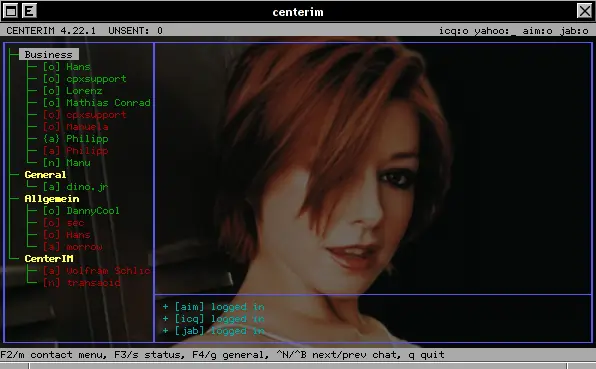Screen dimensions: 596x369
Task: Close the centerim window
Action: [585, 11]
